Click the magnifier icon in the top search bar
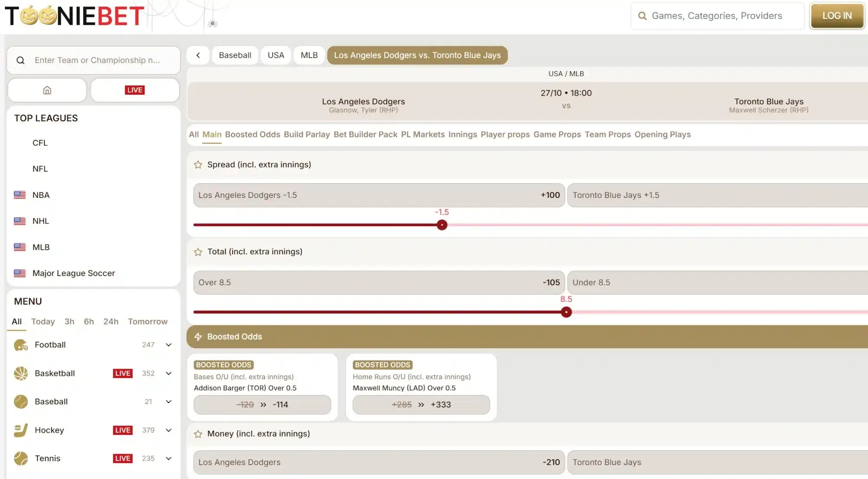The width and height of the screenshot is (868, 479). pyautogui.click(x=642, y=16)
